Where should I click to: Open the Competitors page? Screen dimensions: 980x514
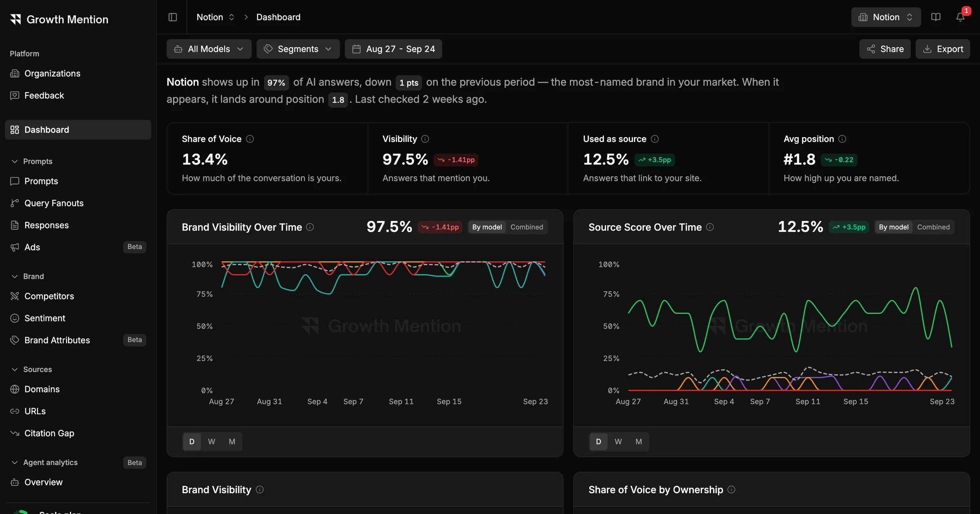pos(78,296)
